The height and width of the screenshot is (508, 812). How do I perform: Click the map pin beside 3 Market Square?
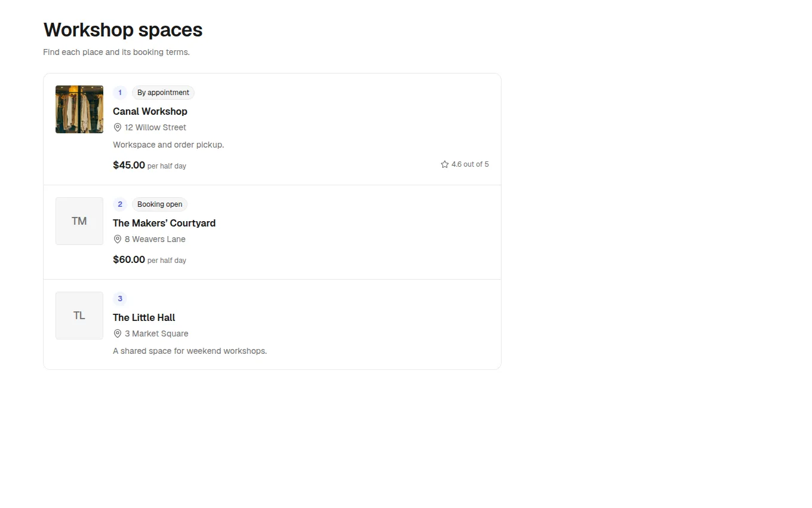(118, 333)
